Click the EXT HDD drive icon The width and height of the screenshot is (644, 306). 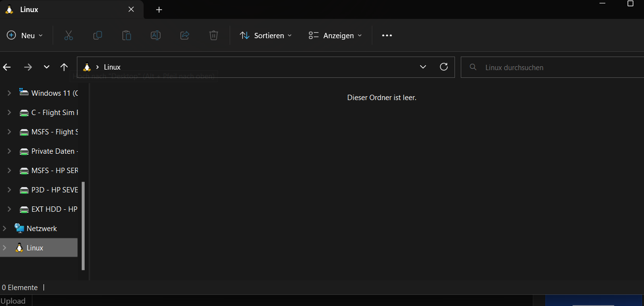pyautogui.click(x=24, y=209)
